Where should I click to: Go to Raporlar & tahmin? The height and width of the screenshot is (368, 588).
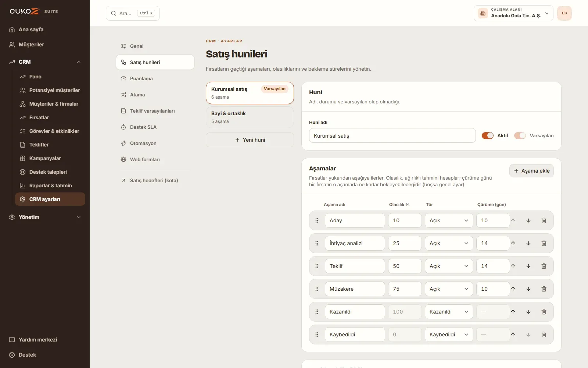50,185
